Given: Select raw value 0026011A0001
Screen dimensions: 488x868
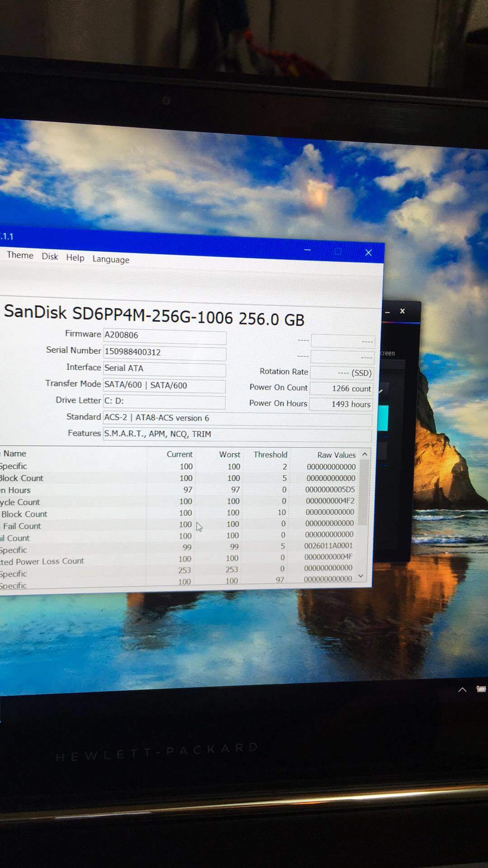Looking at the screenshot, I should 328,546.
